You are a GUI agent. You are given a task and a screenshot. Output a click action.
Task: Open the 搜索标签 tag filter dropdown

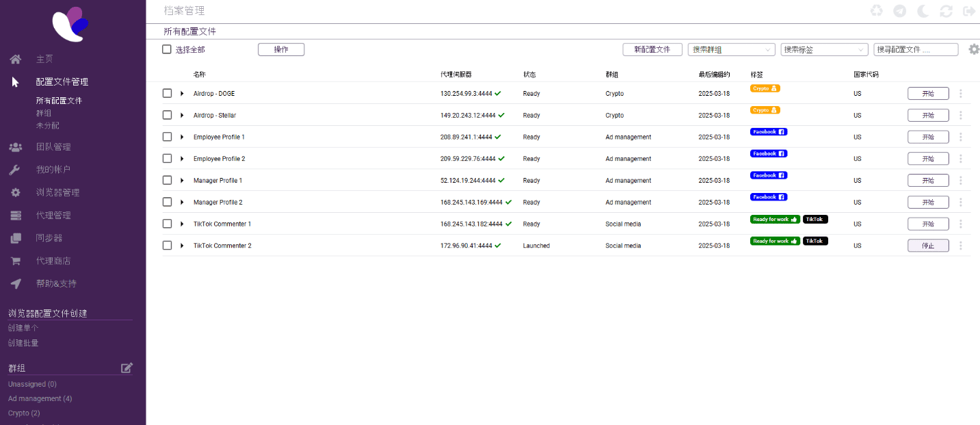tap(824, 50)
